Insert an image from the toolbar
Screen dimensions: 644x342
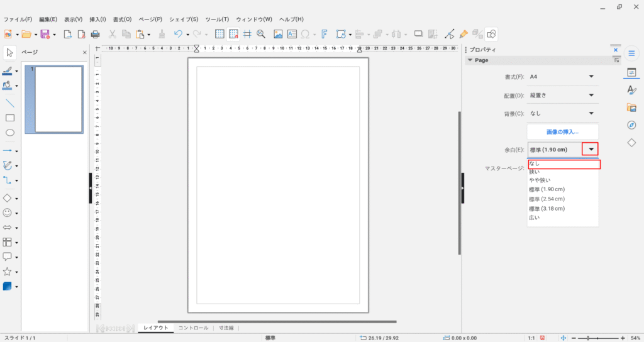[278, 34]
